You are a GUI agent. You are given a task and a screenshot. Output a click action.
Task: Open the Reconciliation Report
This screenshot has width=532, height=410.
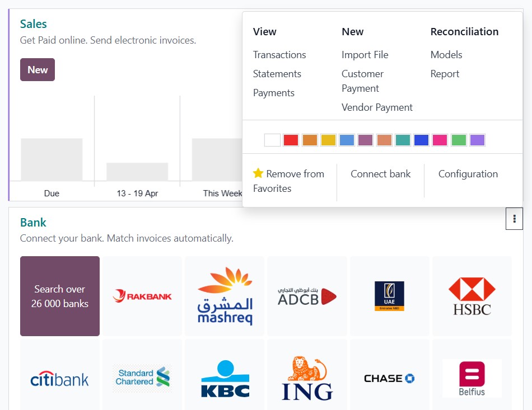point(445,74)
